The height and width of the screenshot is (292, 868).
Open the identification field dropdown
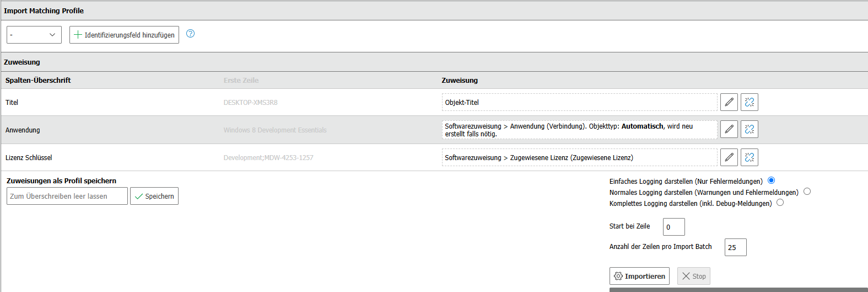[x=34, y=35]
